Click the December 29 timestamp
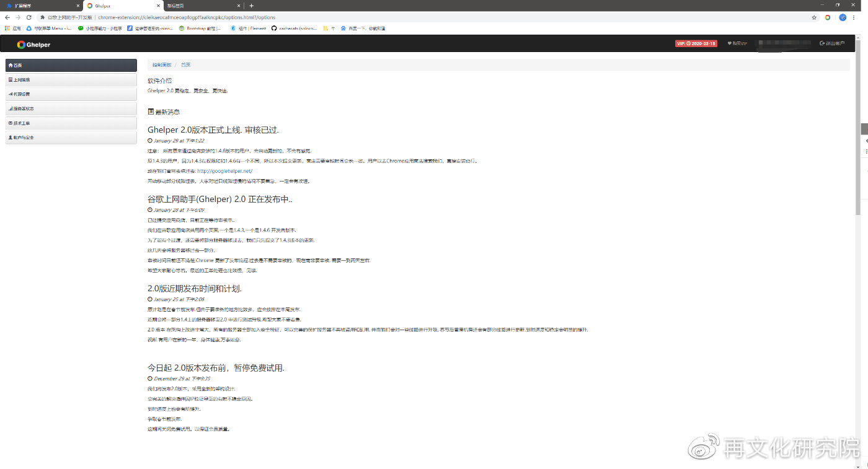This screenshot has height=469, width=868. (179, 379)
